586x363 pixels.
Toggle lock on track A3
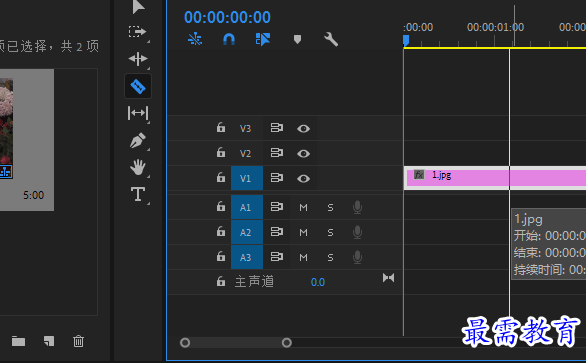[221, 256]
